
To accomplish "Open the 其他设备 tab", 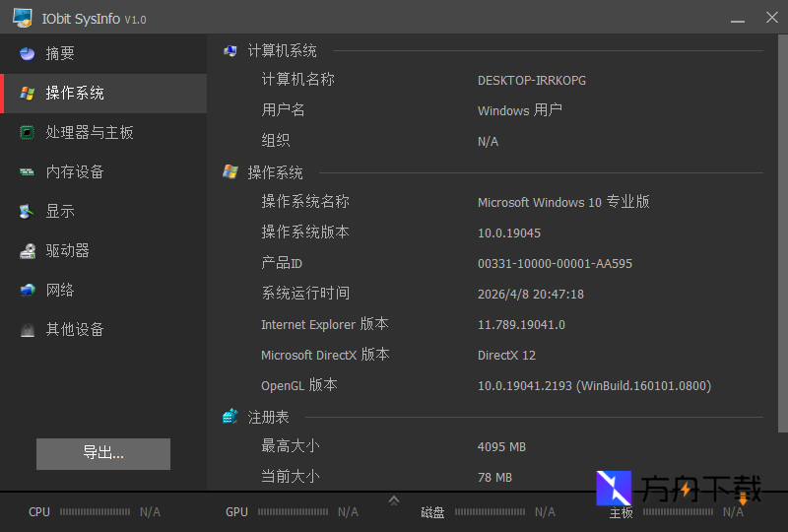I will coord(103,330).
